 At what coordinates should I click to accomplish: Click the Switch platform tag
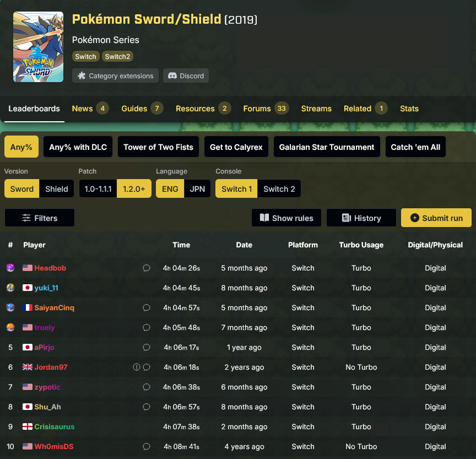[85, 56]
